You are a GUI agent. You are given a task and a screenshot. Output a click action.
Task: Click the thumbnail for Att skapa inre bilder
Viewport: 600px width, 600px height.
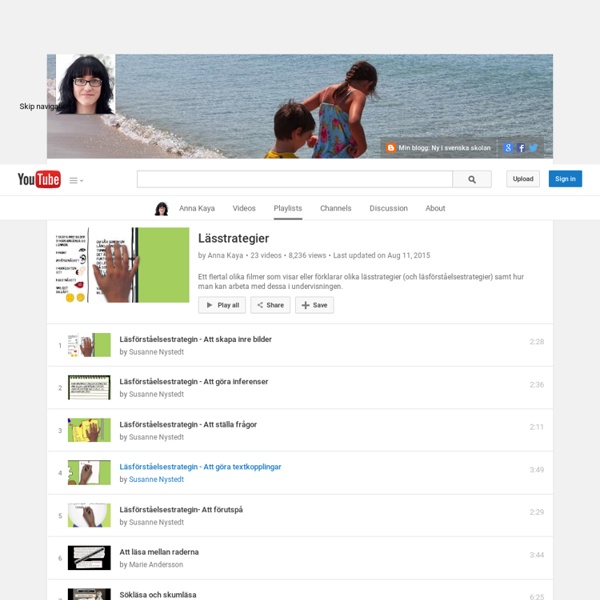click(89, 345)
